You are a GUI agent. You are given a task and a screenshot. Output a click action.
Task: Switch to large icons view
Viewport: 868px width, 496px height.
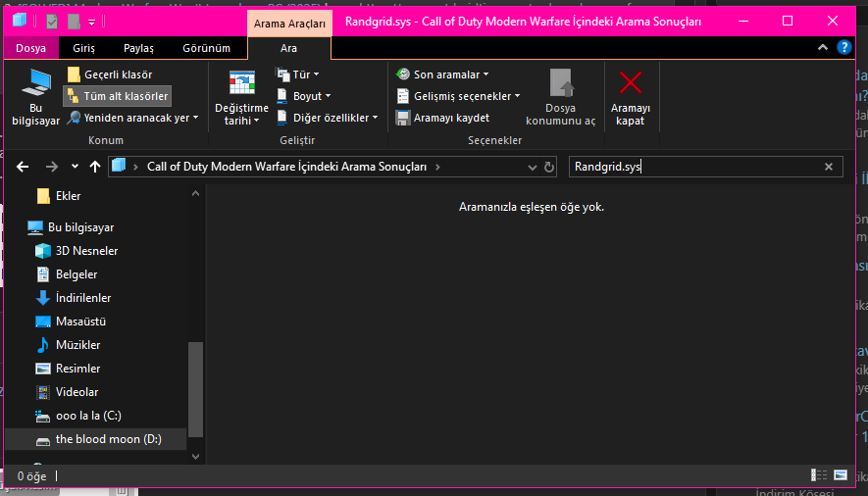click(x=841, y=475)
